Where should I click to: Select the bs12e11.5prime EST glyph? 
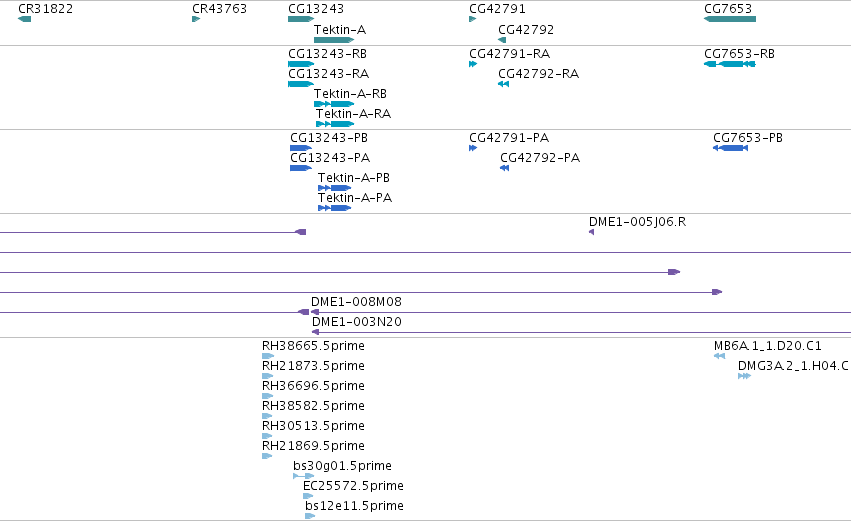tap(310, 517)
